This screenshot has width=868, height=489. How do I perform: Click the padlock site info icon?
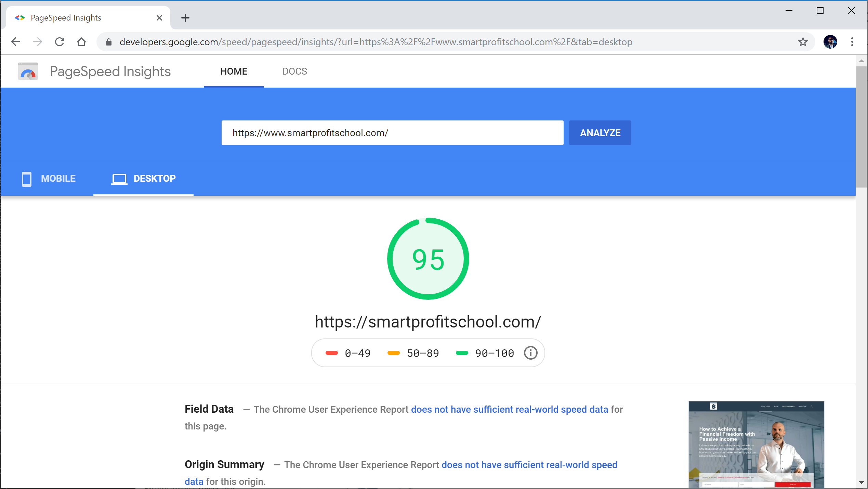[109, 42]
